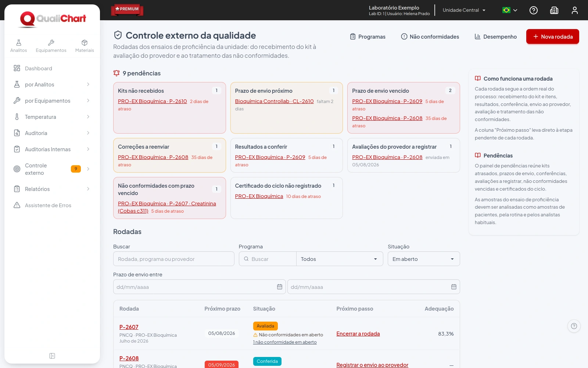
Task: Expand the Auditoria menu chevron
Action: (x=88, y=133)
